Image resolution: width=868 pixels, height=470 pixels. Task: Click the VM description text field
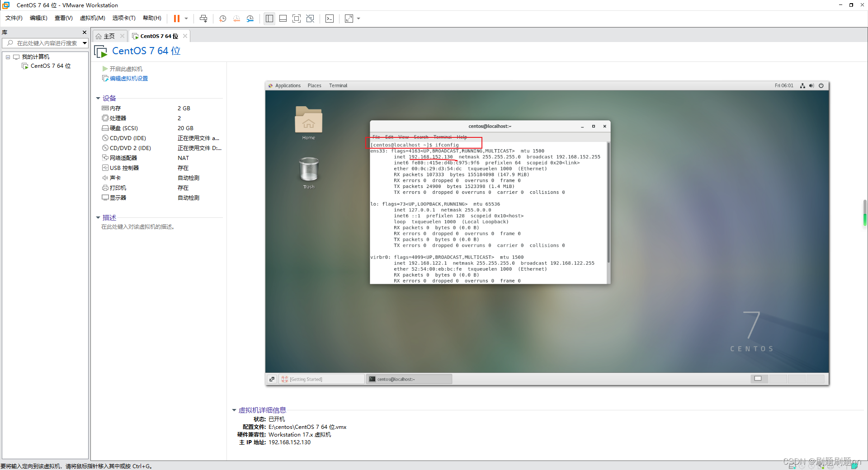[138, 227]
